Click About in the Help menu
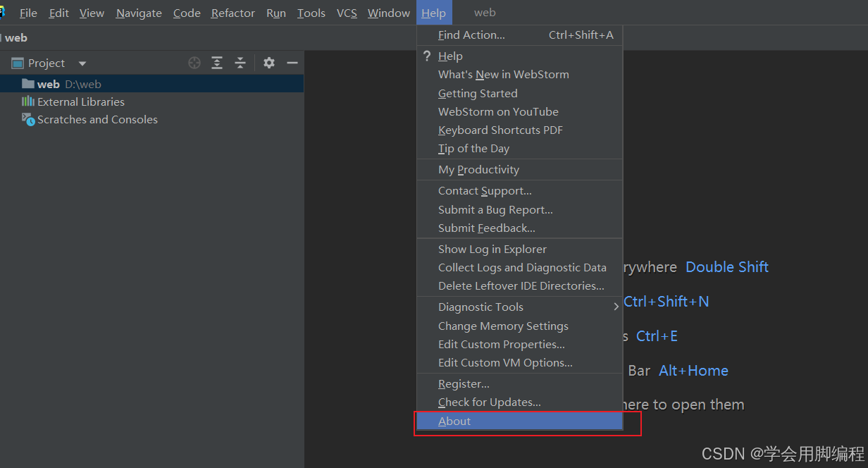 tap(519, 421)
